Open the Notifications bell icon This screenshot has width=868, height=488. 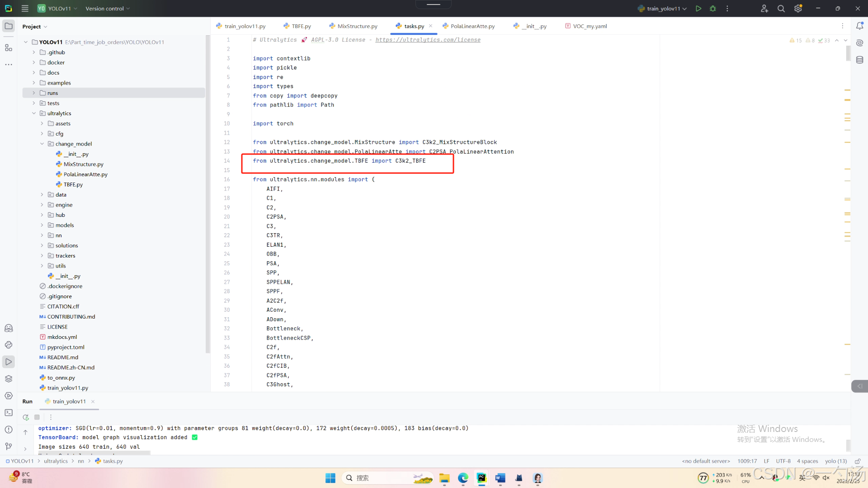pyautogui.click(x=859, y=26)
